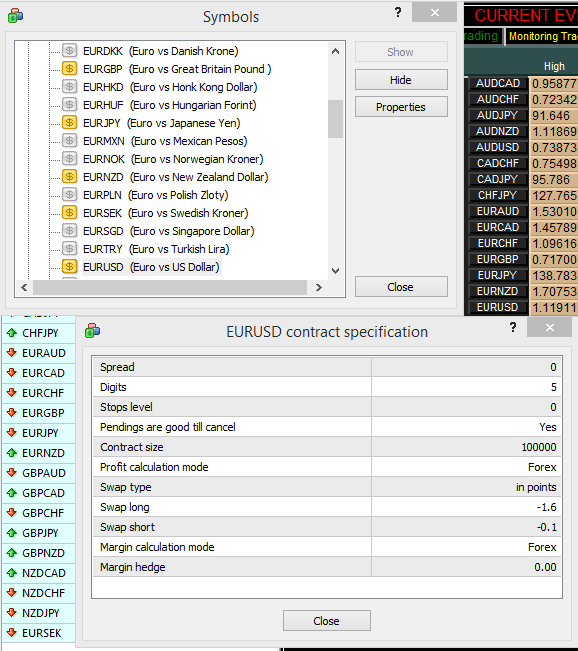Viewport: 578px width, 651px height.
Task: Click the gold dollar icon beside EURNZD
Action: point(69,177)
